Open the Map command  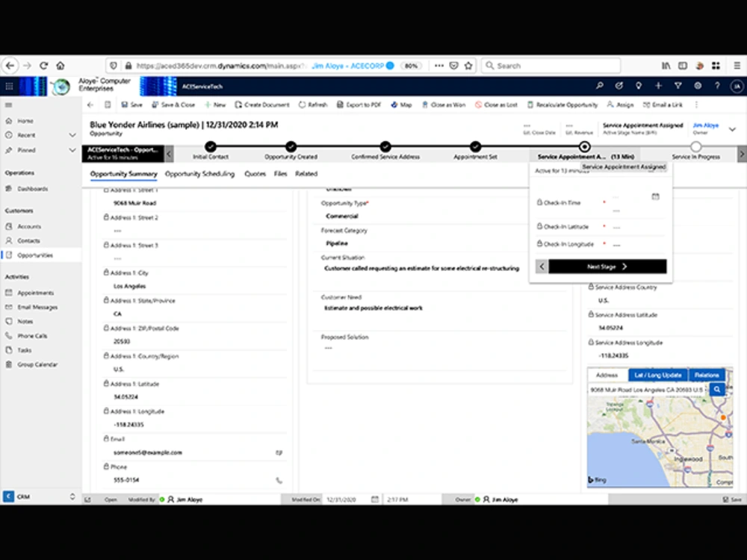[x=401, y=105]
